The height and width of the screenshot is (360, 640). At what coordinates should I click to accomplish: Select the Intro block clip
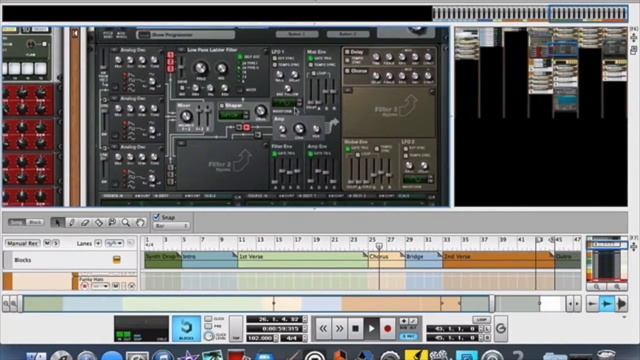coord(209,260)
